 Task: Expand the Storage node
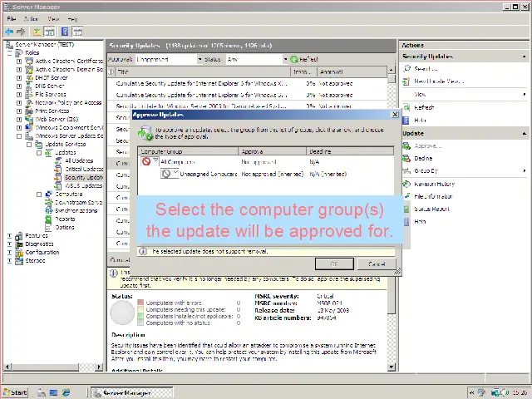(x=9, y=260)
